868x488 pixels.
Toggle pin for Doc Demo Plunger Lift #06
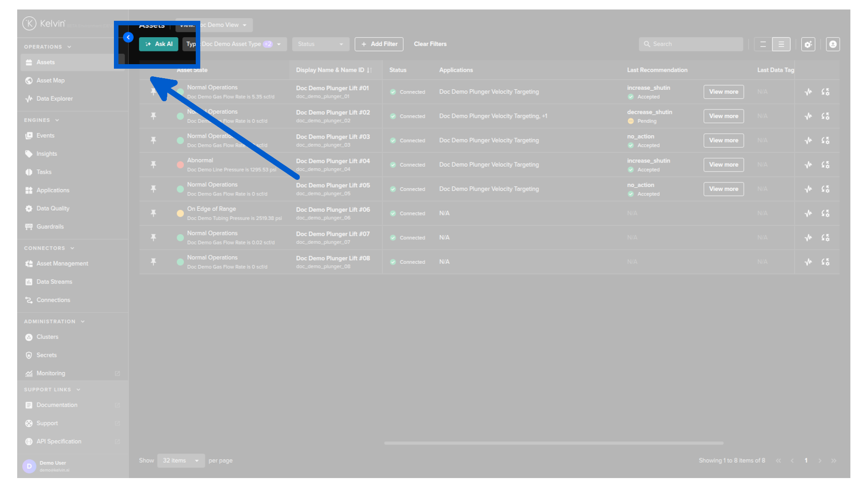(153, 213)
